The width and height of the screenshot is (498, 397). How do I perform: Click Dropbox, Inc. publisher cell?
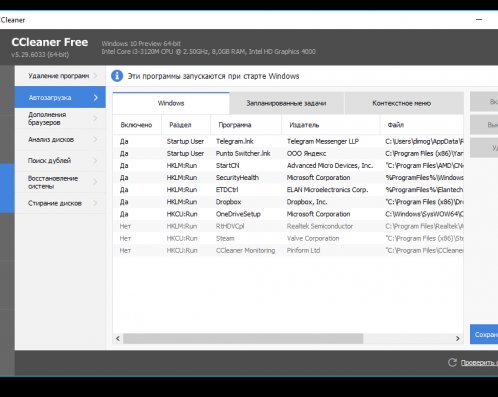click(307, 202)
